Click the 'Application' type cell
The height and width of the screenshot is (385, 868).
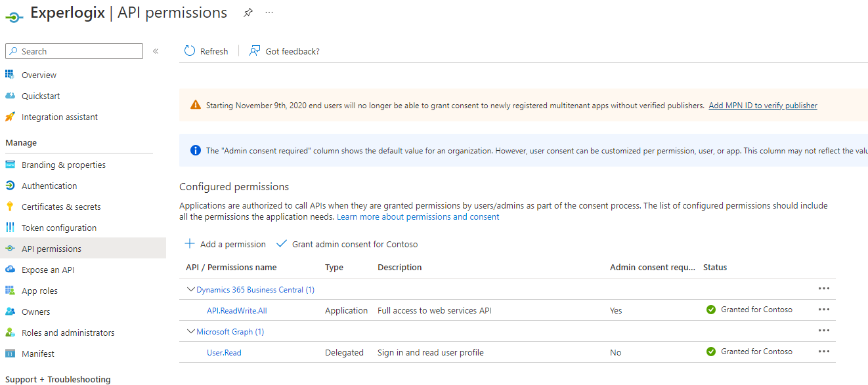click(x=347, y=310)
